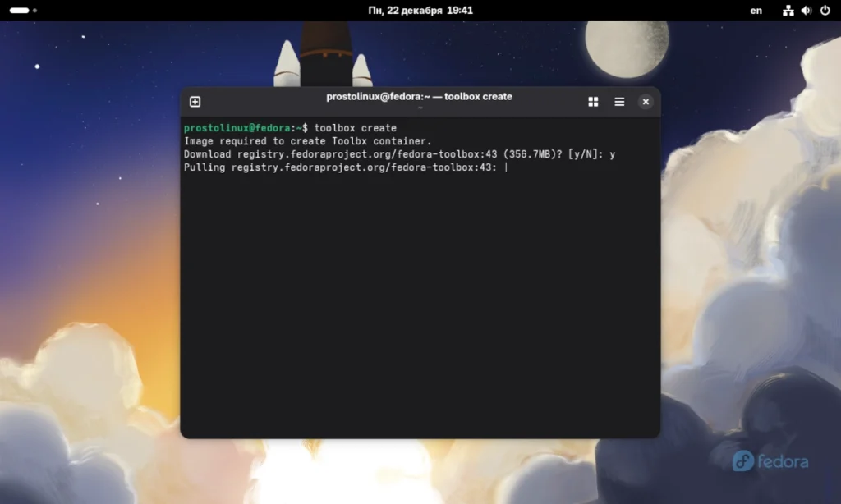841x504 pixels.
Task: Click the 'Pulling registry.fedoraproject.org' line
Action: pos(341,167)
